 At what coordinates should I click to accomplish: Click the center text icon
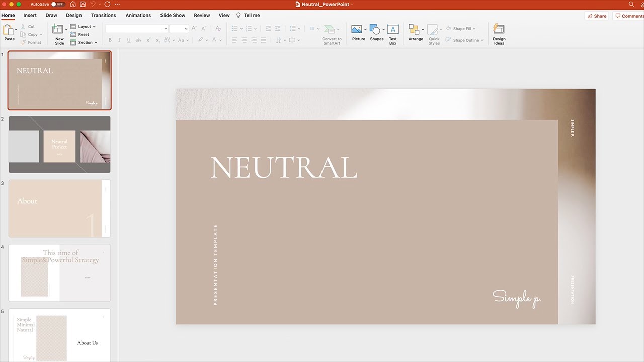pyautogui.click(x=244, y=40)
